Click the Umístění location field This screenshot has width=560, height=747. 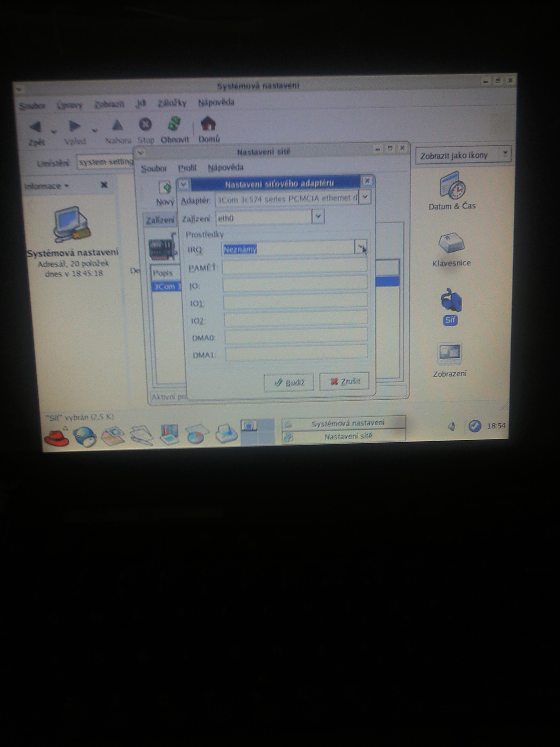105,162
